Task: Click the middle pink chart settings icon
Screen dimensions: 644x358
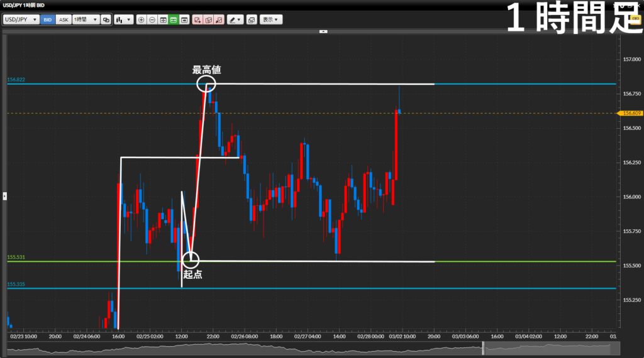Action: [208, 19]
